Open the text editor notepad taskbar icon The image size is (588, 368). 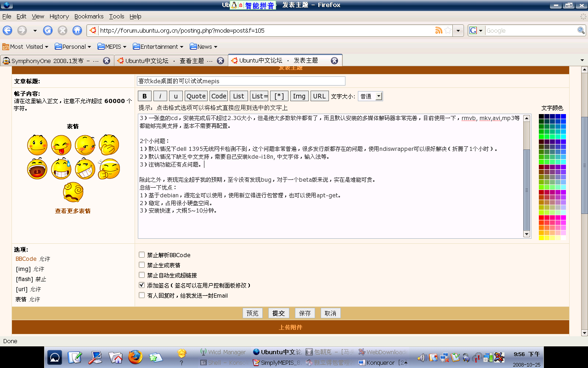point(75,357)
